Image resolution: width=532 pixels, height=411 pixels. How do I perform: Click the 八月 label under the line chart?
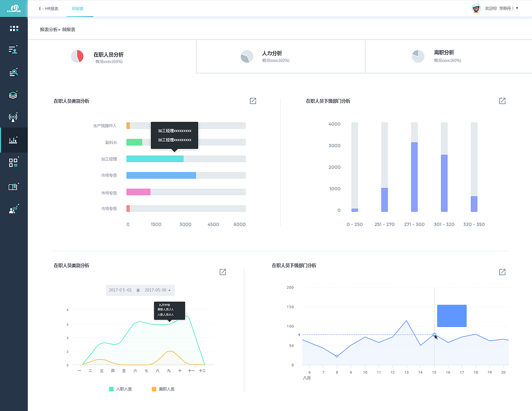[x=307, y=378]
